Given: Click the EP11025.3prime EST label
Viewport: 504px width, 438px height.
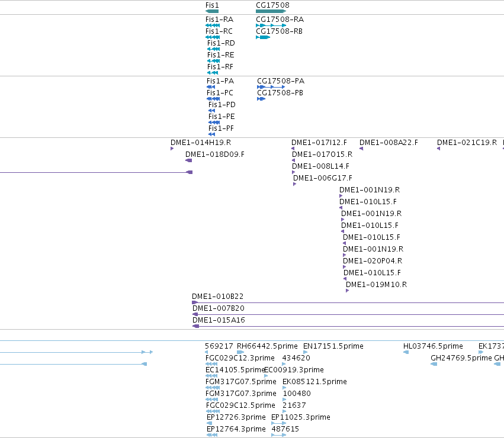Looking at the screenshot, I should 300,417.
